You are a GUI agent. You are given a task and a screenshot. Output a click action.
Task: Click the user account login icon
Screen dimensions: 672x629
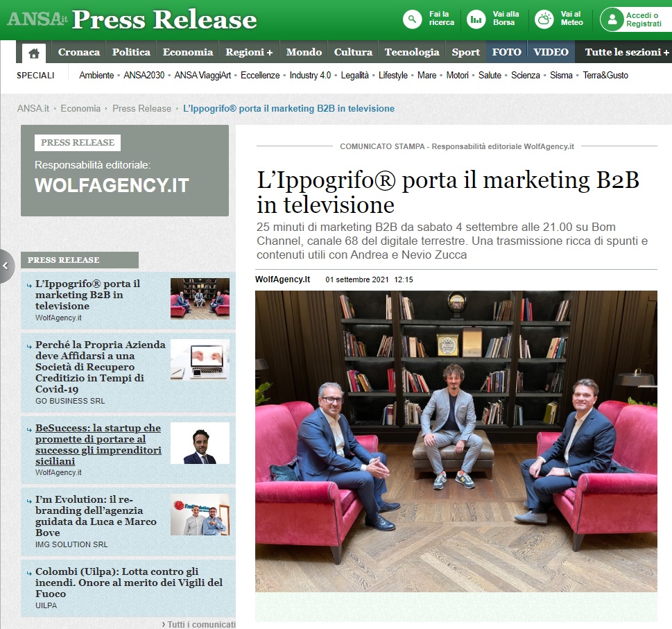coord(612,19)
